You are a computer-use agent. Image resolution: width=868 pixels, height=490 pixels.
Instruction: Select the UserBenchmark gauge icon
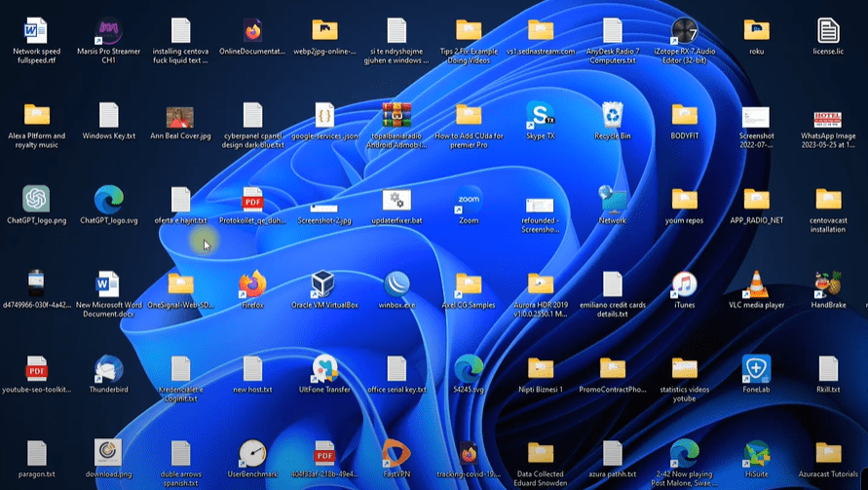point(252,454)
